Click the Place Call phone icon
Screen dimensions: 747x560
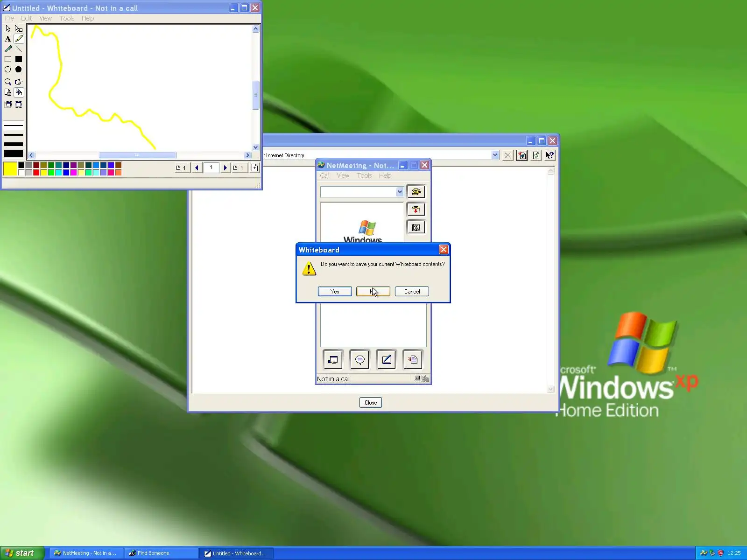(416, 192)
